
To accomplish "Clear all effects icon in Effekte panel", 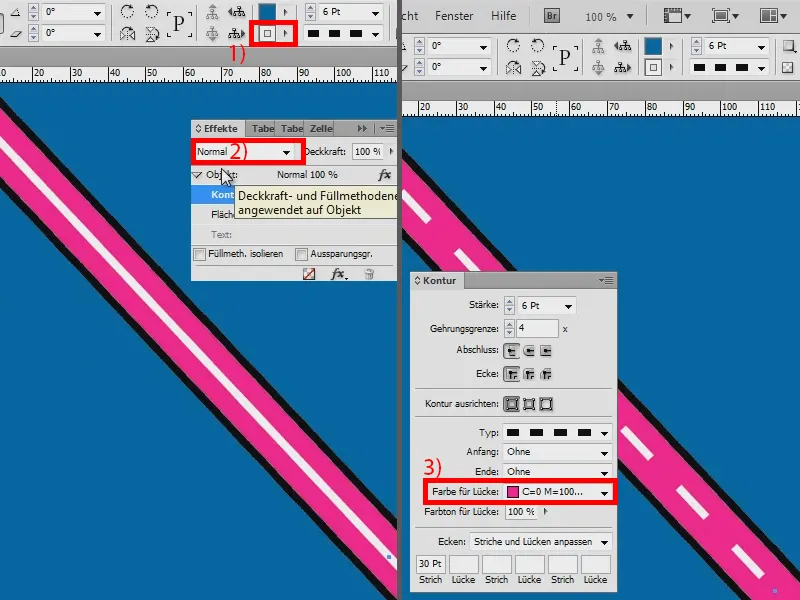I will click(x=309, y=274).
